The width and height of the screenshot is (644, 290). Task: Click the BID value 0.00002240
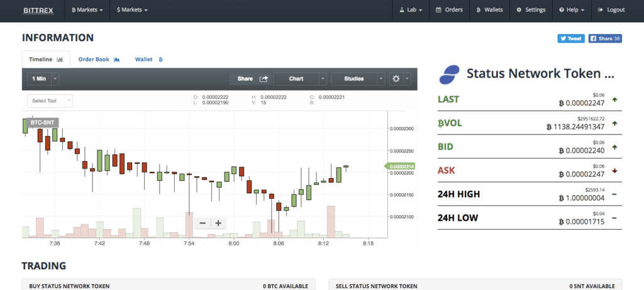click(582, 151)
